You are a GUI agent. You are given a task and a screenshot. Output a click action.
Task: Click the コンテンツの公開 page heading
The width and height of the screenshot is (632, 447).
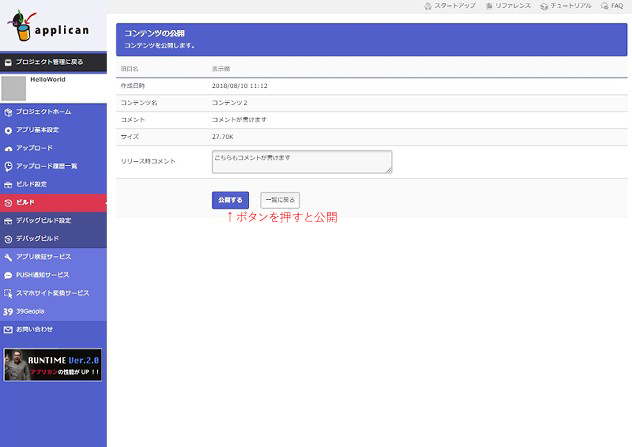pyautogui.click(x=154, y=33)
